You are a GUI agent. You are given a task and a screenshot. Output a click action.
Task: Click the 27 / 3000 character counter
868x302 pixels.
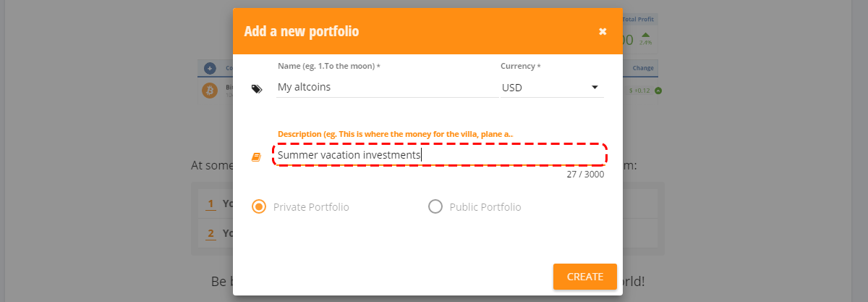point(585,174)
